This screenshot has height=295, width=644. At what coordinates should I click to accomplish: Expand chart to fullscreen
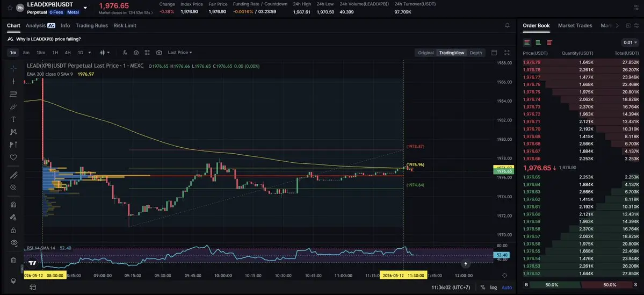(x=507, y=53)
